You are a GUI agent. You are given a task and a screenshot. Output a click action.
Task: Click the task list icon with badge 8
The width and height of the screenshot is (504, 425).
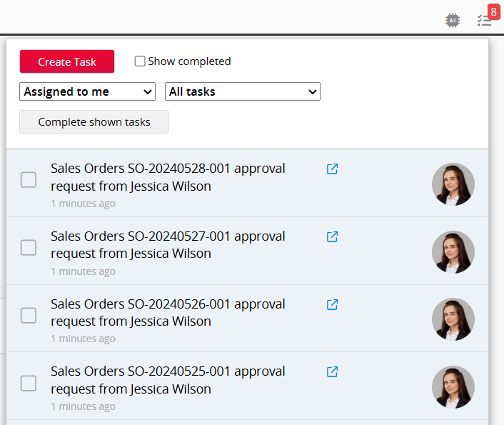click(485, 20)
